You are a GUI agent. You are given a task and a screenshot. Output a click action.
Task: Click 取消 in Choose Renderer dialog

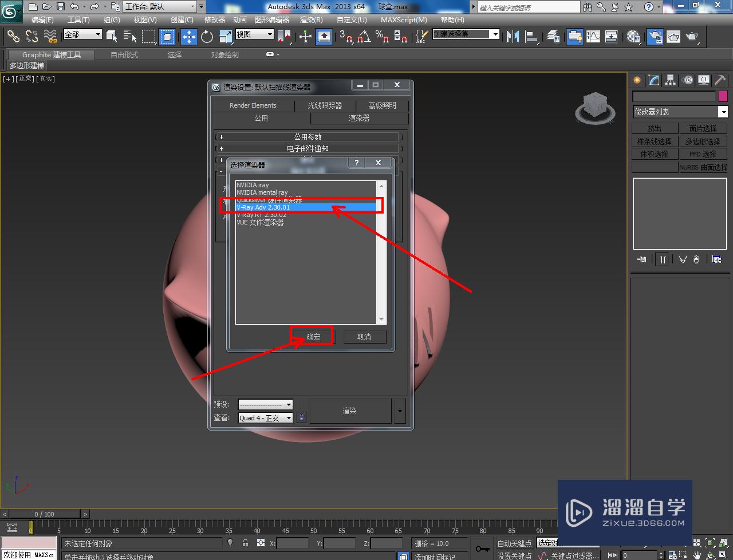click(x=364, y=337)
